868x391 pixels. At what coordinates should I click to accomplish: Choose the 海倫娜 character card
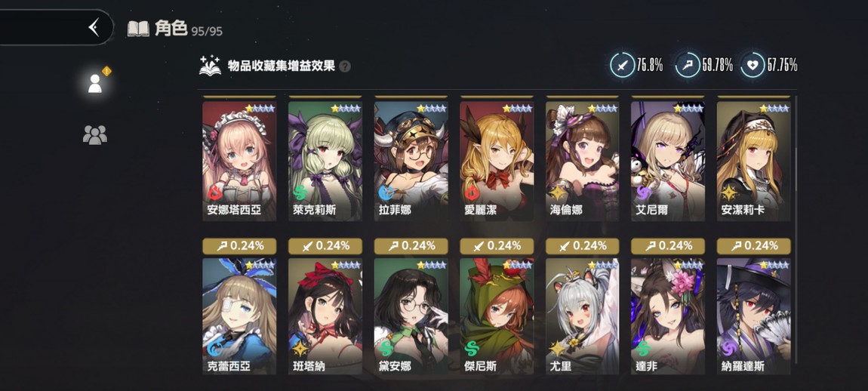583,162
